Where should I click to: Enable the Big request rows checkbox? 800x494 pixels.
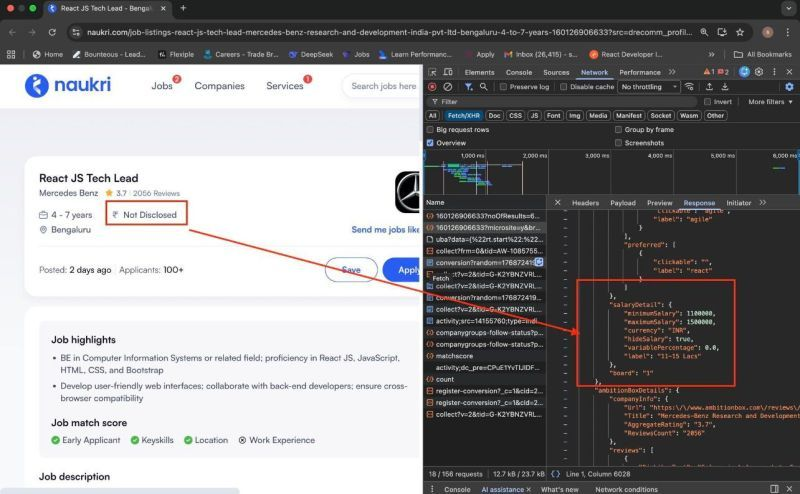point(430,130)
